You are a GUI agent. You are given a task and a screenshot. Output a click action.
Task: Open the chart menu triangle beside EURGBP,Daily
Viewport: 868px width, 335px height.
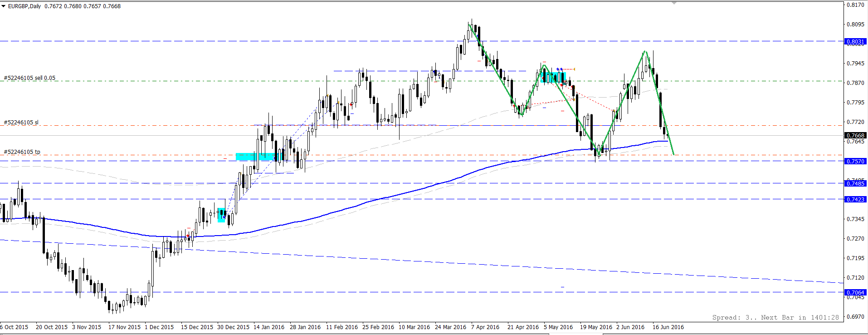pos(4,6)
